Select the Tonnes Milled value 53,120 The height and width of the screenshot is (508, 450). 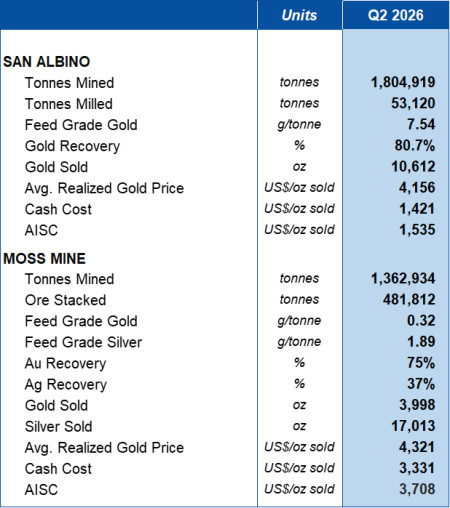[413, 103]
